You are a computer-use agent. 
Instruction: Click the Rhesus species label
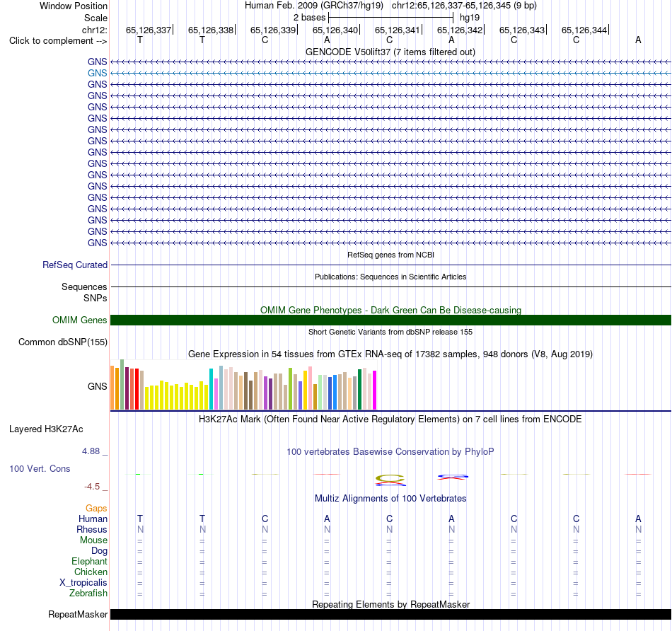coord(92,530)
